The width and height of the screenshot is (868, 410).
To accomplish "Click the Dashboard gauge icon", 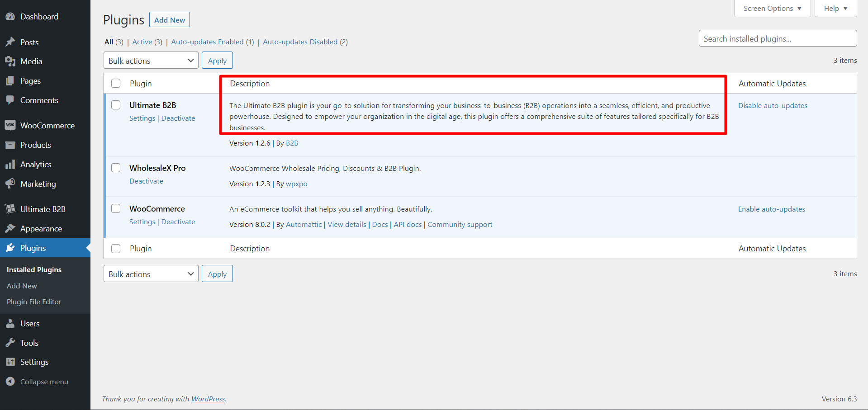I will (x=10, y=17).
